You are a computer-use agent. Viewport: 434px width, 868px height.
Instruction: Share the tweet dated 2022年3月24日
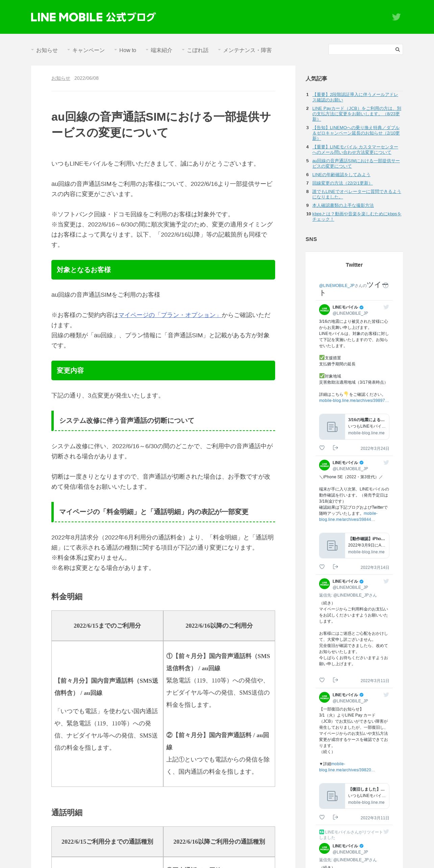pyautogui.click(x=335, y=448)
